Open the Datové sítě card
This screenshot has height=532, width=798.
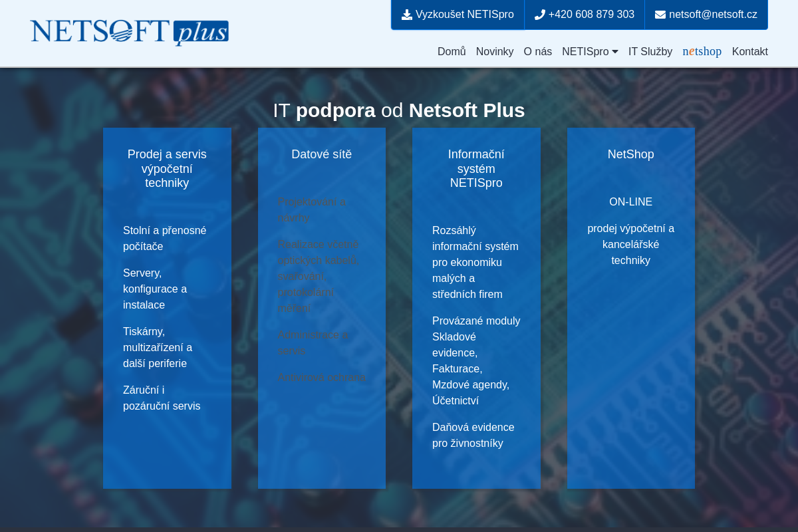[x=321, y=154]
